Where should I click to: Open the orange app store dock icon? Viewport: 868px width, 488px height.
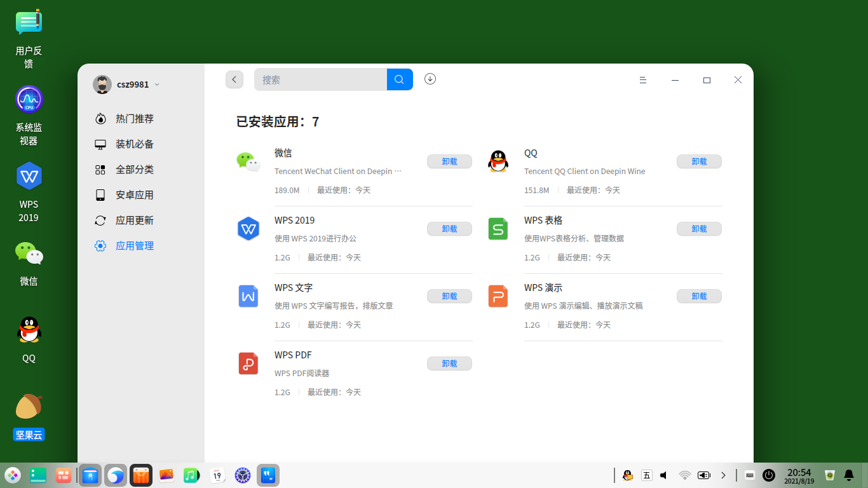coord(141,475)
